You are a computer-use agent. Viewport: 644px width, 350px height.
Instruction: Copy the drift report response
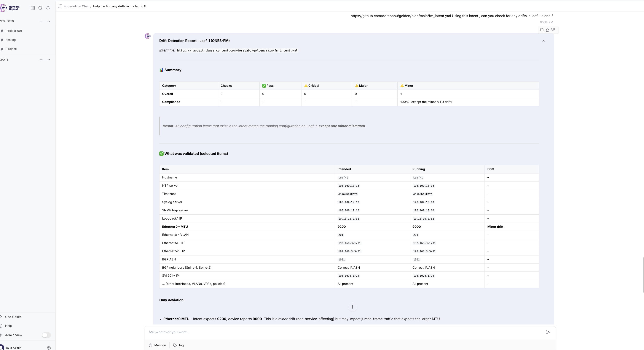pos(542,30)
